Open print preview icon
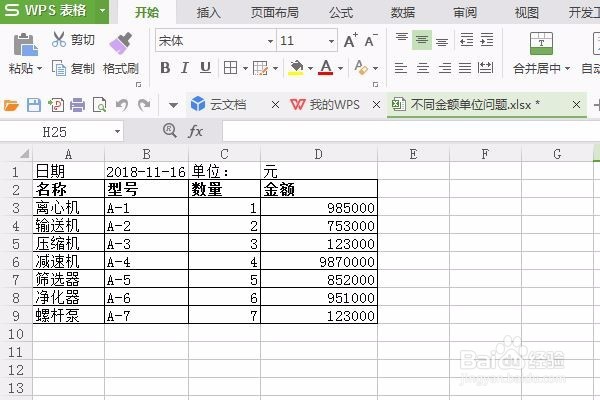This screenshot has height=400, width=600. pos(99,104)
